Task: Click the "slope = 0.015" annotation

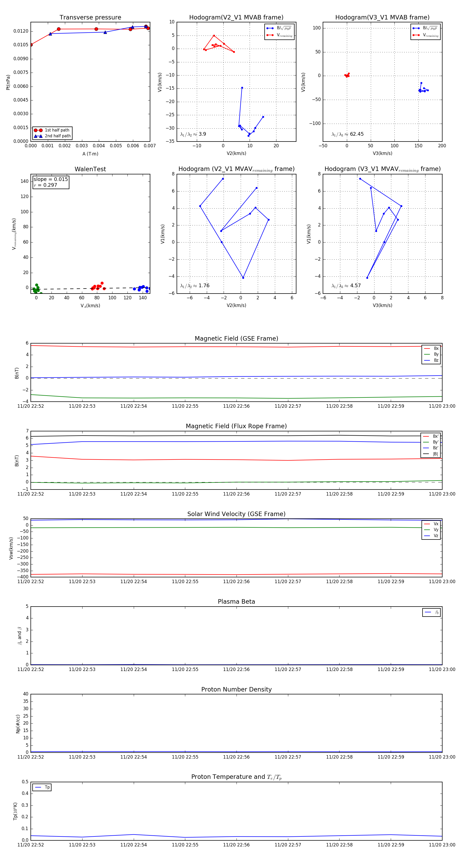Action: [x=50, y=179]
